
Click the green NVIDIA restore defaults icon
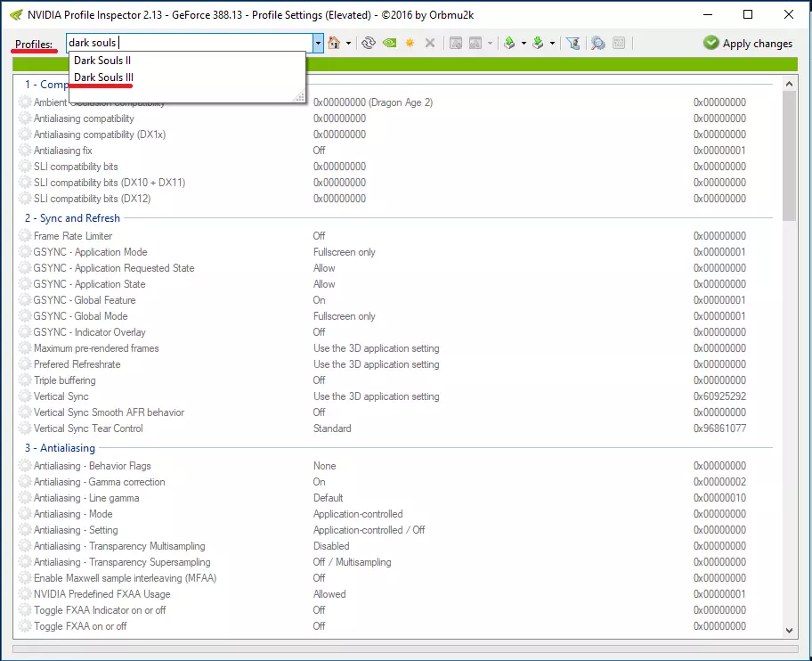coord(389,43)
